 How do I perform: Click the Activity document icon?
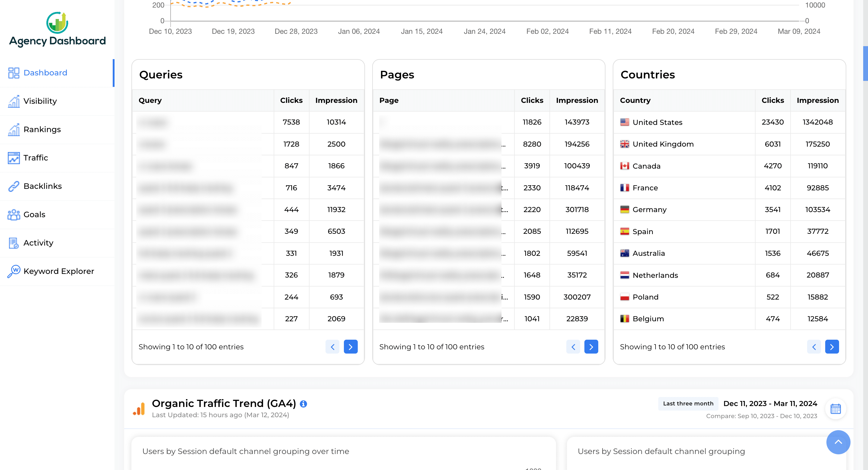coord(14,243)
